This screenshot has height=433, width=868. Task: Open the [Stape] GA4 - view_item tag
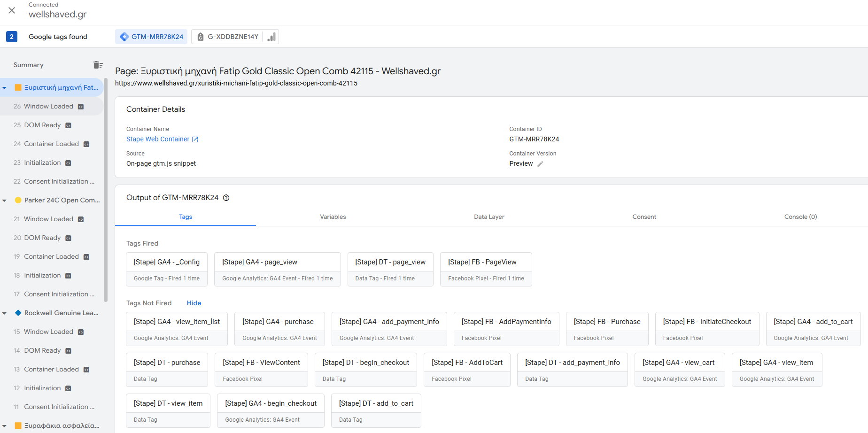coord(777,370)
